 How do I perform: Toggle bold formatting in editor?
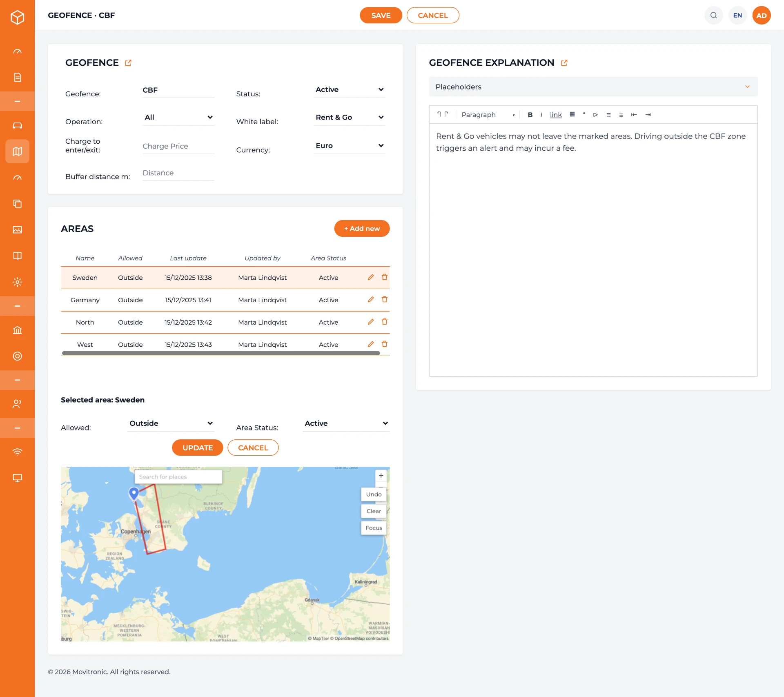point(530,115)
